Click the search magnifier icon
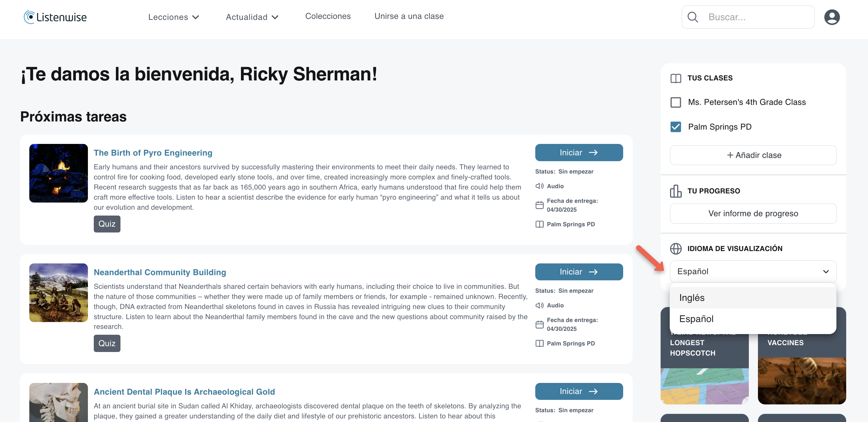Screen dimensions: 868x422 (693, 17)
